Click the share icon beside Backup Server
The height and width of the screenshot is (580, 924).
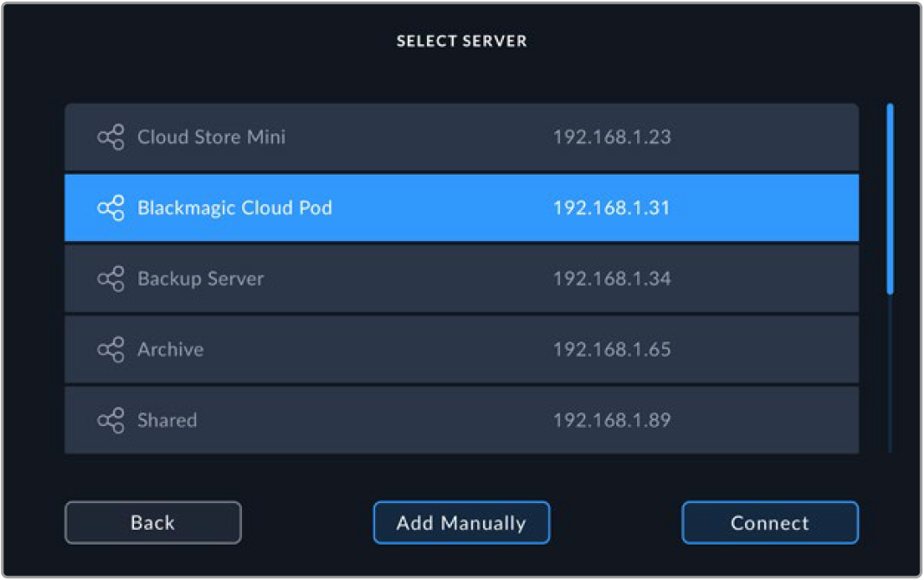(111, 278)
